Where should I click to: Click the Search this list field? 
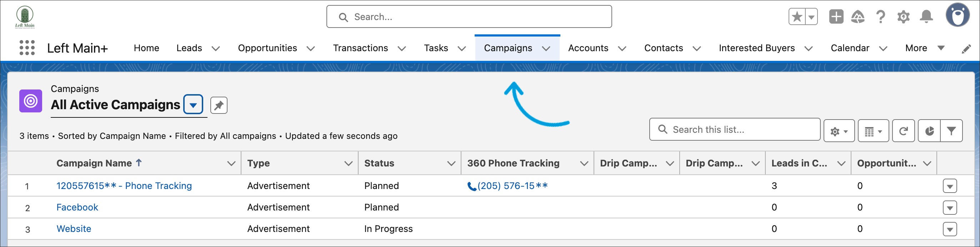point(740,130)
